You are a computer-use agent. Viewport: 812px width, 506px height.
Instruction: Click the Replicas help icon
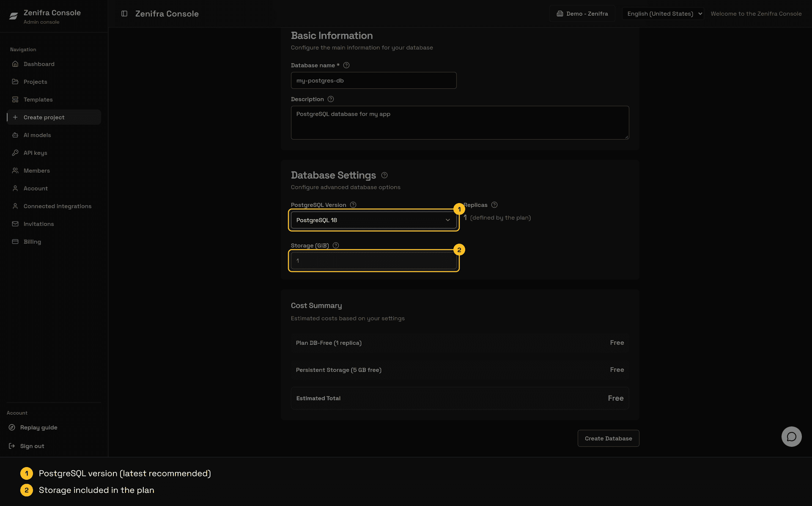click(494, 205)
